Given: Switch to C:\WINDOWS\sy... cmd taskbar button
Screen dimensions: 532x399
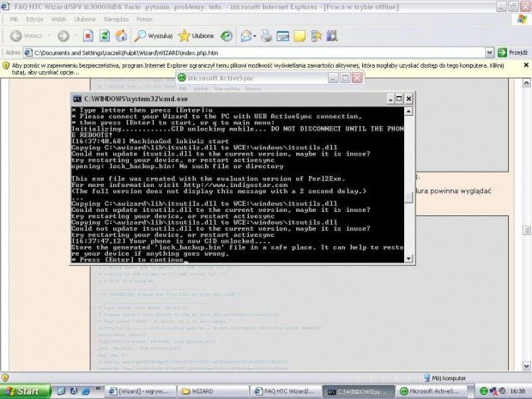Looking at the screenshot, I should click(359, 391).
